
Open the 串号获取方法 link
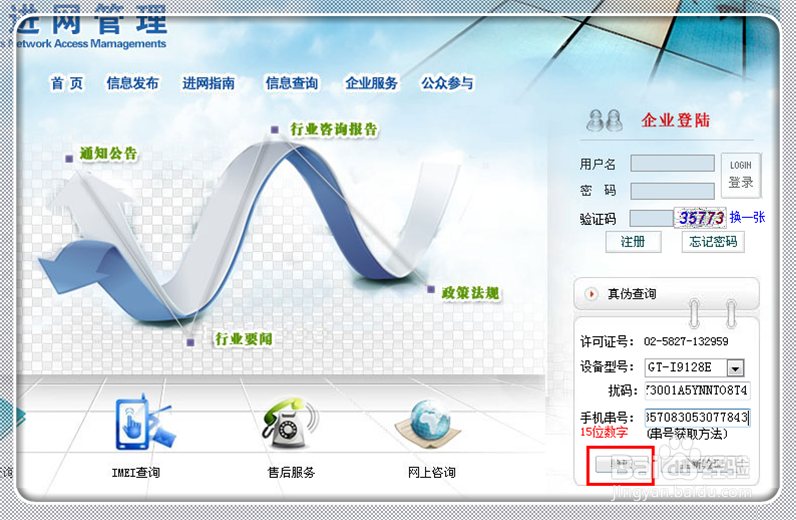point(687,434)
